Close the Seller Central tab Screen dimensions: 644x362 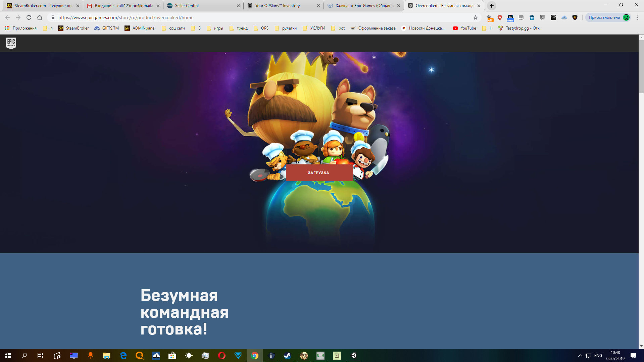click(x=238, y=6)
